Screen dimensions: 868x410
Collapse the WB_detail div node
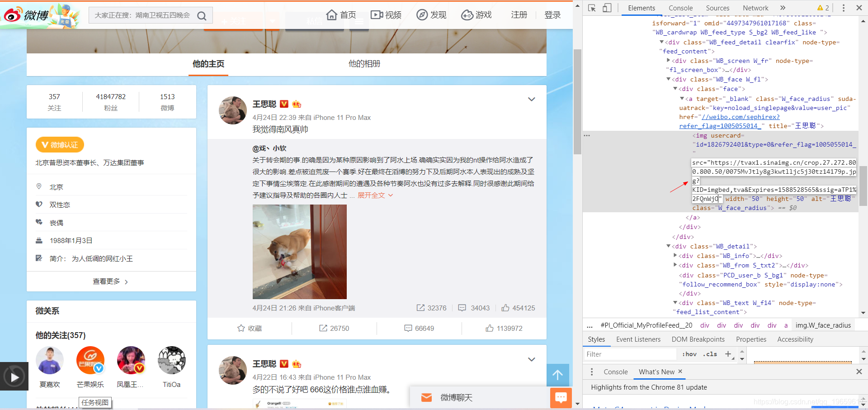(669, 246)
